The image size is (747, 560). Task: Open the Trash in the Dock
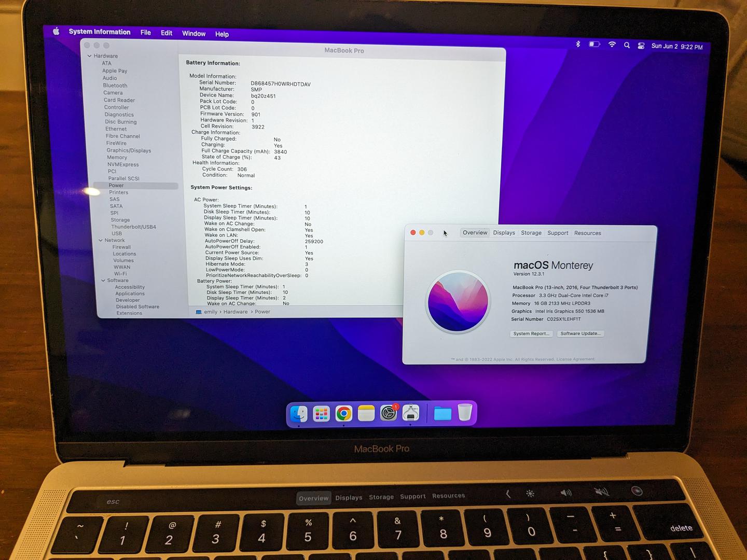pos(465,412)
